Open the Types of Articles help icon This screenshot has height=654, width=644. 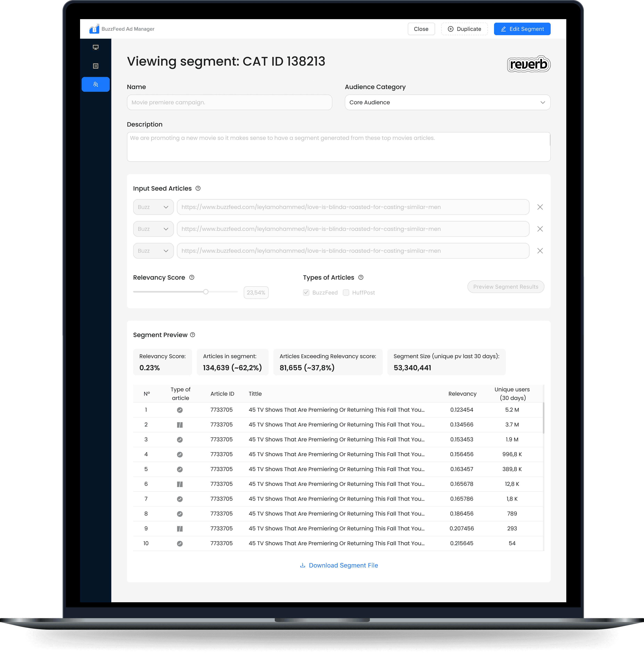coord(361,277)
